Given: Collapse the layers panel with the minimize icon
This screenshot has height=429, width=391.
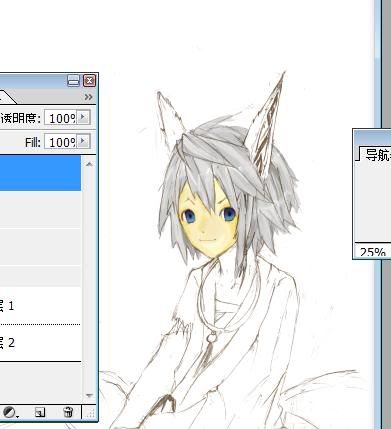Looking at the screenshot, I should click(73, 80).
